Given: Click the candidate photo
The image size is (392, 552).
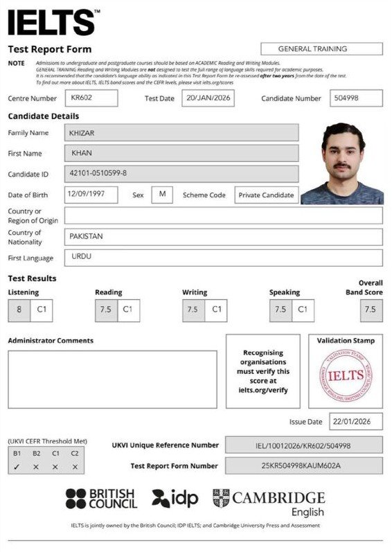Looking at the screenshot, I should (x=342, y=163).
